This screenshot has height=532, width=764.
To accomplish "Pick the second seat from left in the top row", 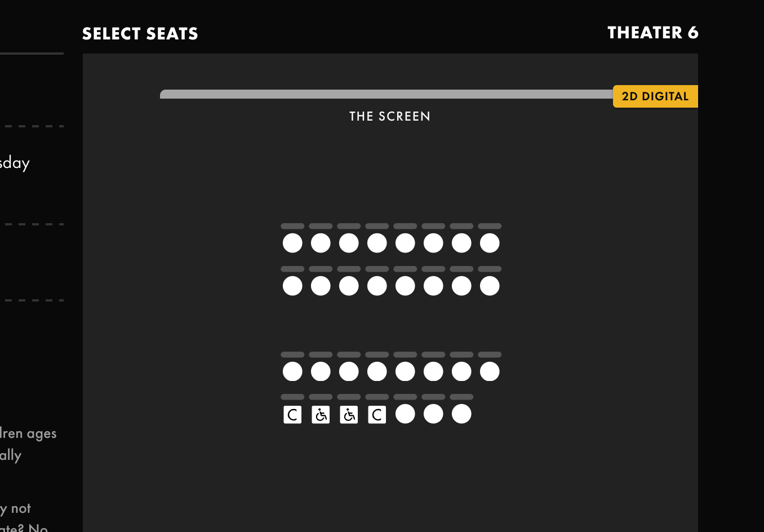I will coord(321,243).
